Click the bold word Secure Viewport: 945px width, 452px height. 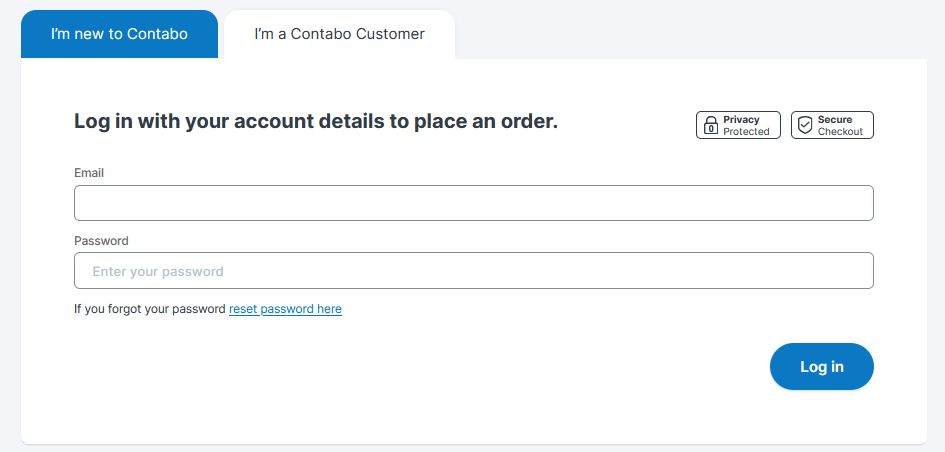point(835,120)
